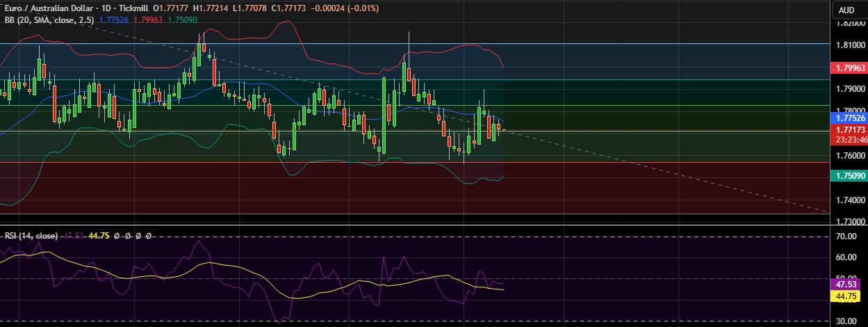This screenshot has height=327, width=868.
Task: Click the red BB upper value 1.79963 in legend
Action: click(142, 20)
